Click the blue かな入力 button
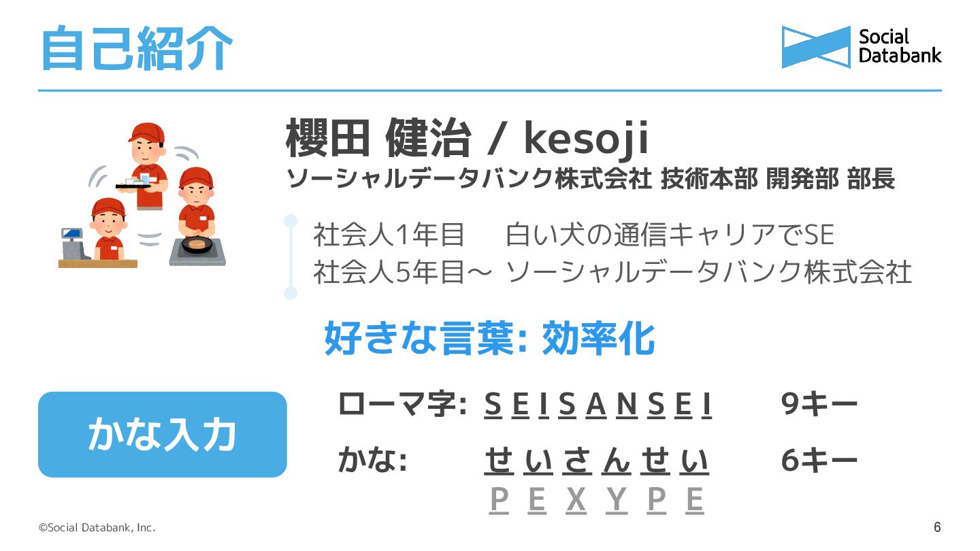This screenshot has height=551, width=980. pos(163,434)
